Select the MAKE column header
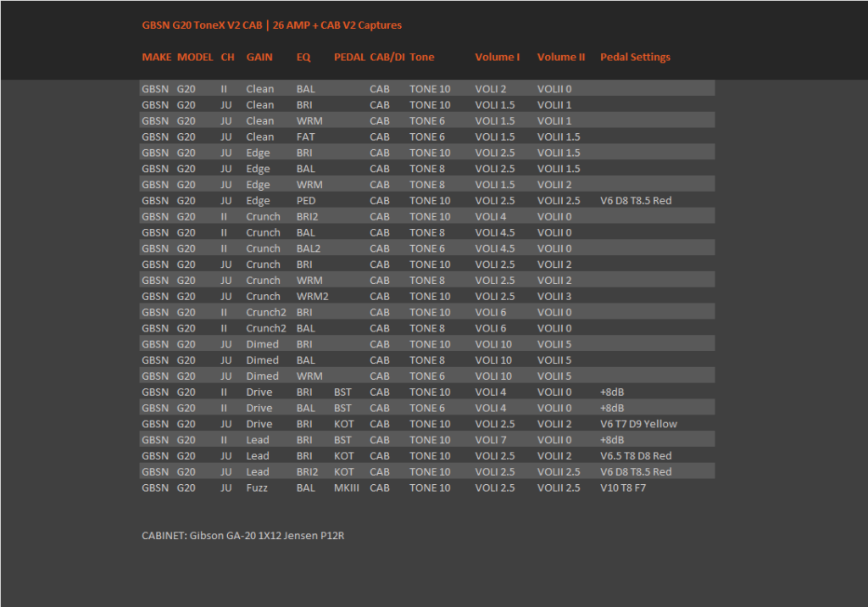This screenshot has height=607, width=868. (157, 57)
